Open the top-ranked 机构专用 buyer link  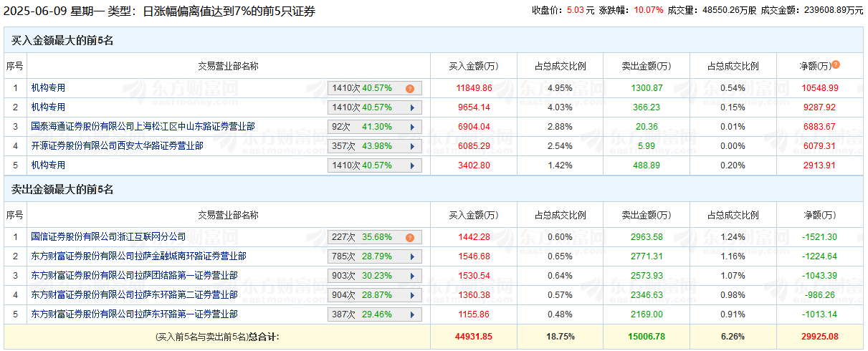(x=48, y=88)
